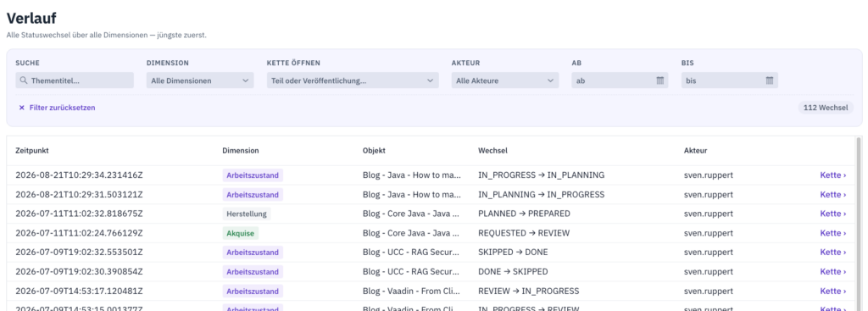The image size is (868, 311).
Task: Click timestamp 2026-07-11T11:02:32.818675Z
Action: [x=79, y=214]
